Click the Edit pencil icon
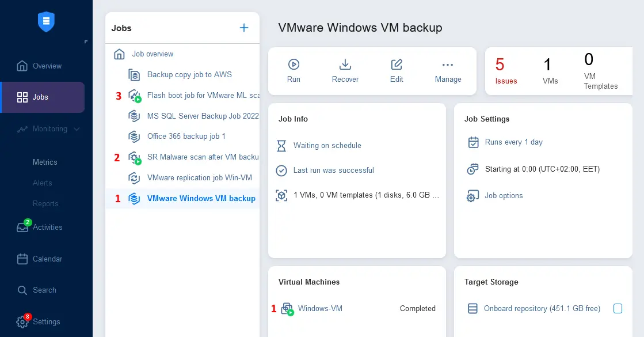The image size is (644, 337). 397,64
